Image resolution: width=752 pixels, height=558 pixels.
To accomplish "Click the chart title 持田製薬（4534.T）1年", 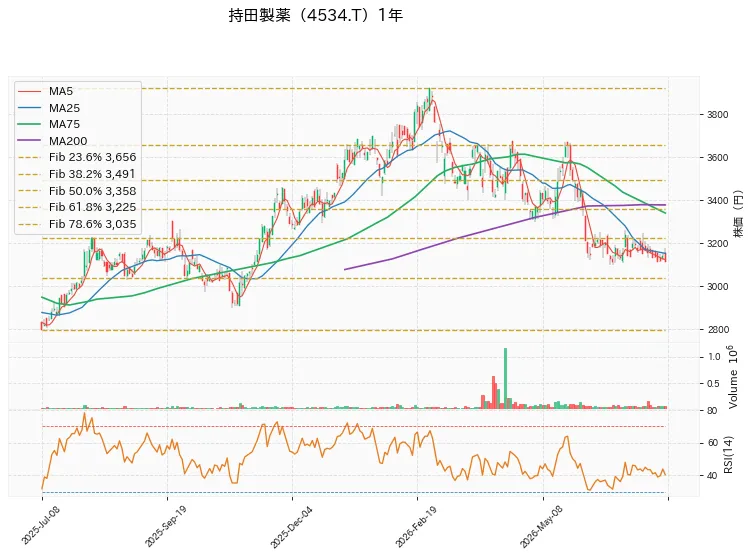I will pyautogui.click(x=316, y=15).
